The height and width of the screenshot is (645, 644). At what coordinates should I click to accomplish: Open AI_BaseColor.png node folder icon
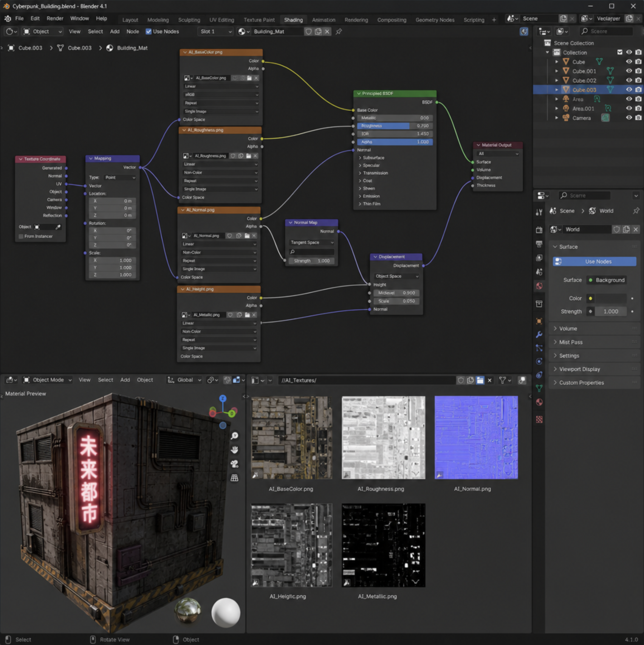[249, 78]
